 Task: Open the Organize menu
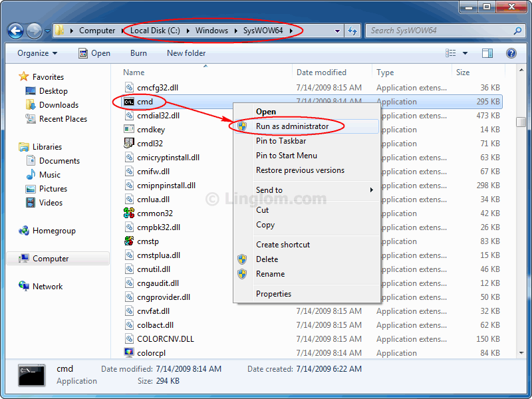[x=37, y=53]
